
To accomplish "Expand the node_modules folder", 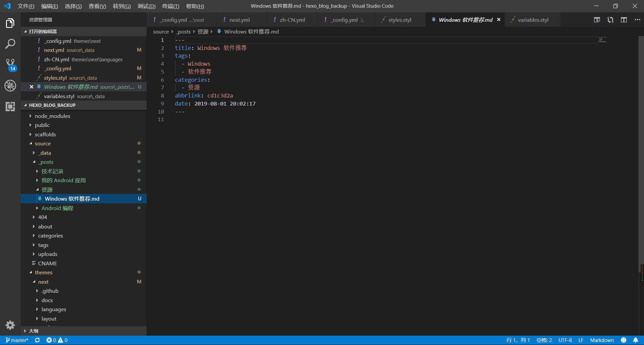I will (x=52, y=116).
